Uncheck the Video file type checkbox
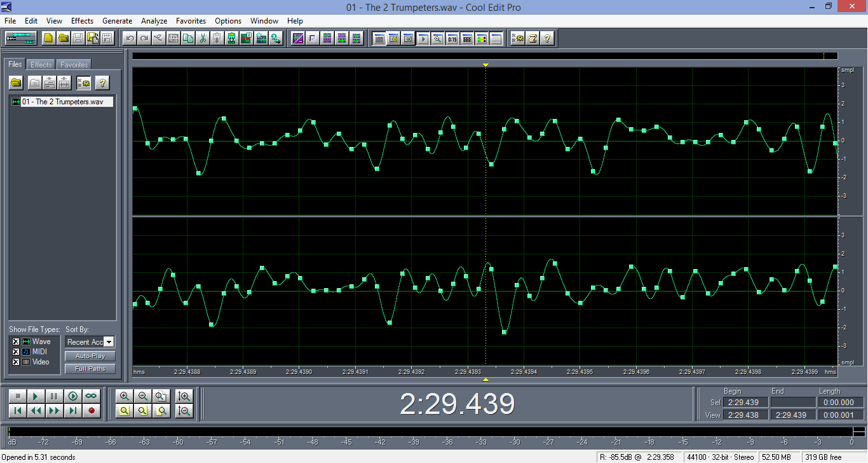 point(16,362)
